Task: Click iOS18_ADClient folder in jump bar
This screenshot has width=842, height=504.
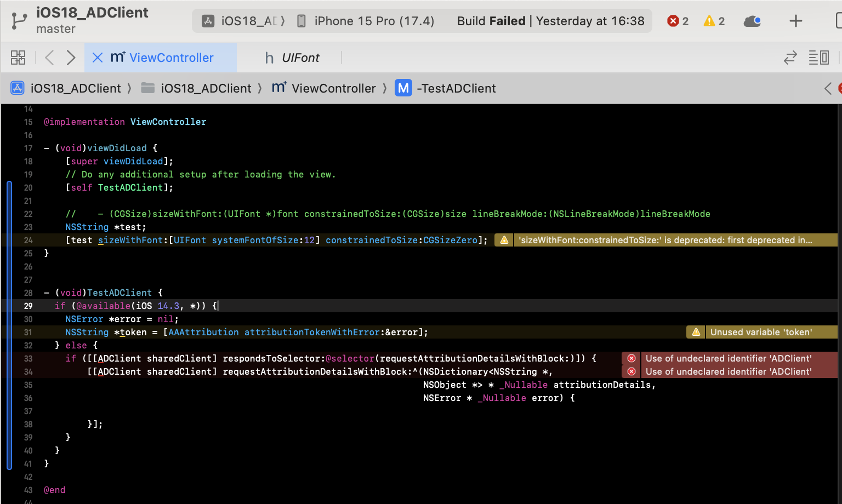Action: click(196, 88)
